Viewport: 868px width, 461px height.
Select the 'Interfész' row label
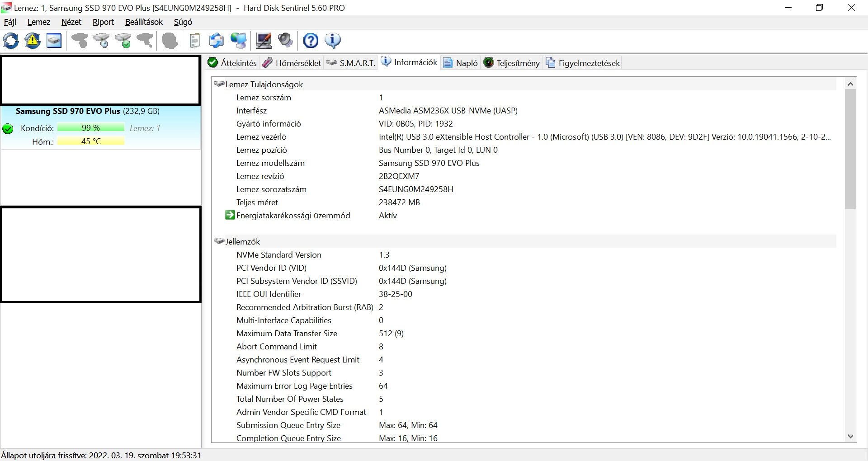pos(251,111)
